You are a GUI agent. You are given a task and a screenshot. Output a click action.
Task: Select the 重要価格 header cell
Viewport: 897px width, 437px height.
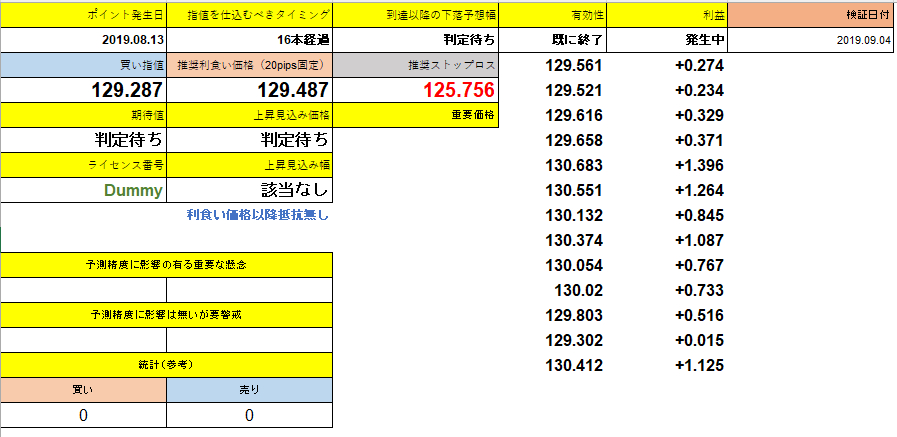(416, 115)
